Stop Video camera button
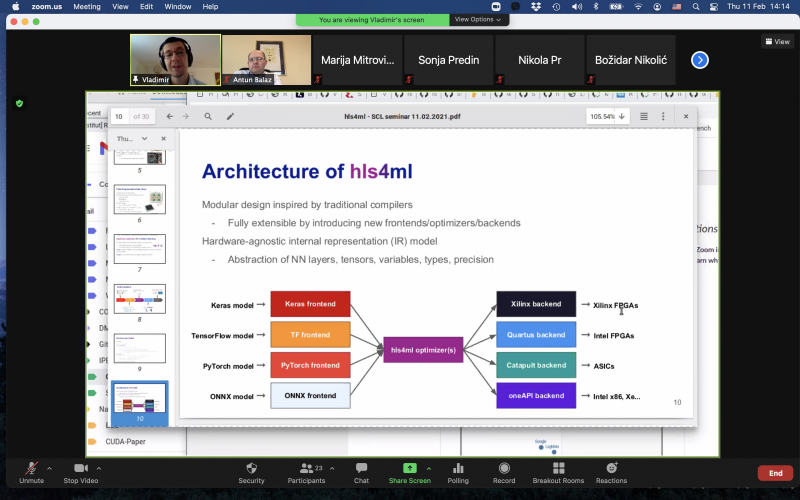 (x=81, y=472)
